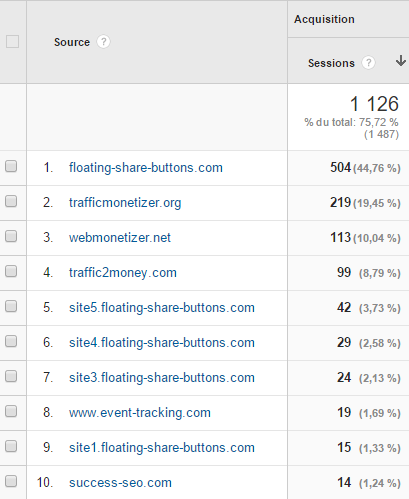The image size is (409, 499).
Task: Click the Sessions sort descending arrow
Action: [401, 61]
